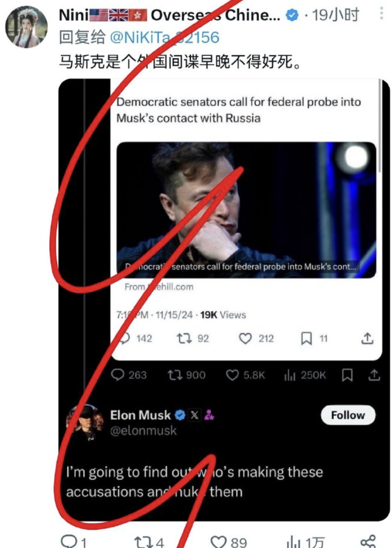Open the thehill.com article image
This screenshot has width=392, height=548.
pos(246,210)
